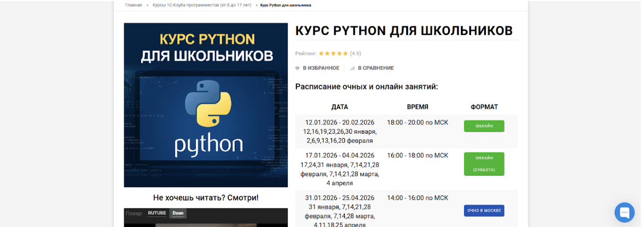The width and height of the screenshot is (644, 227).
Task: Click the heart icon for favorites
Action: [298, 68]
